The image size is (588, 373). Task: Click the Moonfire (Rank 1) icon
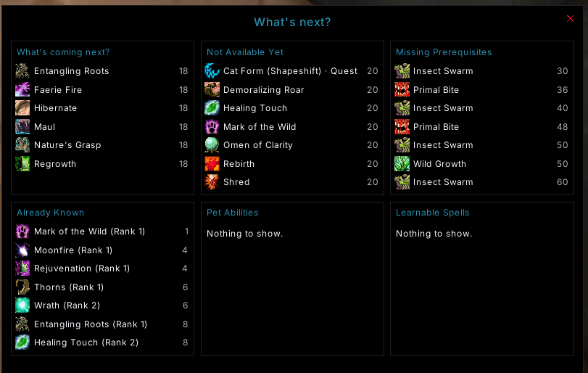(22, 250)
